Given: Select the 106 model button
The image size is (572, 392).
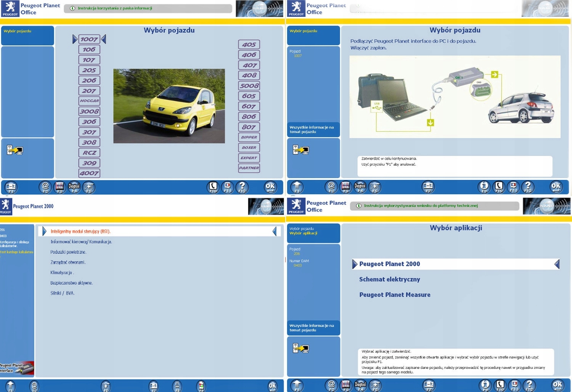Looking at the screenshot, I should (x=89, y=50).
